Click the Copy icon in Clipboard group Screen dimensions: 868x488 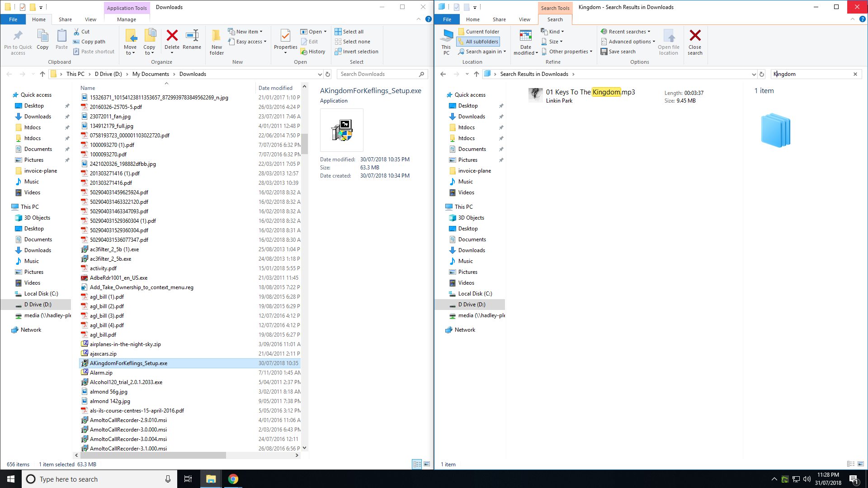[x=42, y=36]
